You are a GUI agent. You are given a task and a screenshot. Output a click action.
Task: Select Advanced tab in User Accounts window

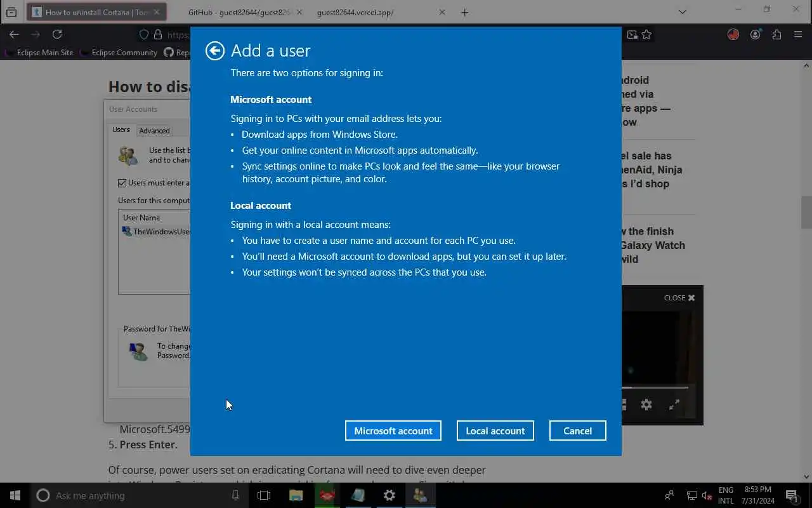click(x=154, y=130)
